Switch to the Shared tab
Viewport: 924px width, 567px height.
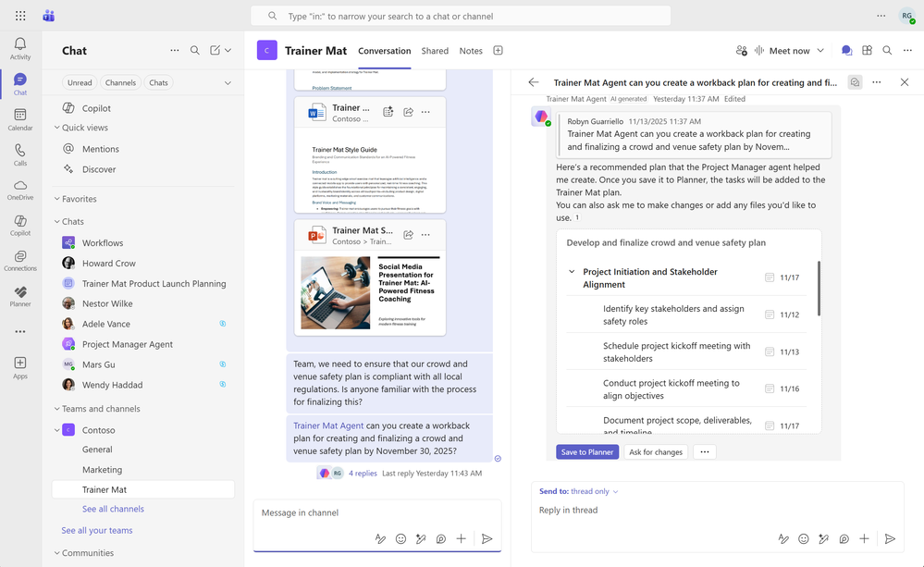pyautogui.click(x=435, y=51)
